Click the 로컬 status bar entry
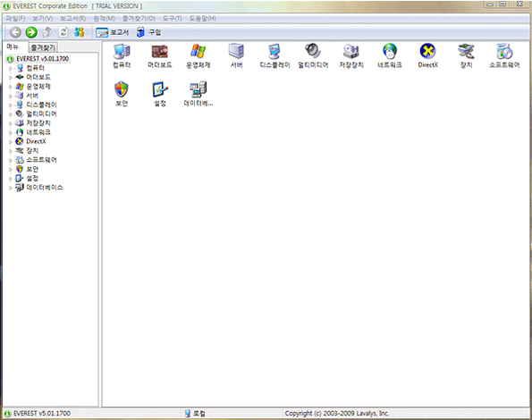Viewport: 532px width, 420px height. coord(195,413)
